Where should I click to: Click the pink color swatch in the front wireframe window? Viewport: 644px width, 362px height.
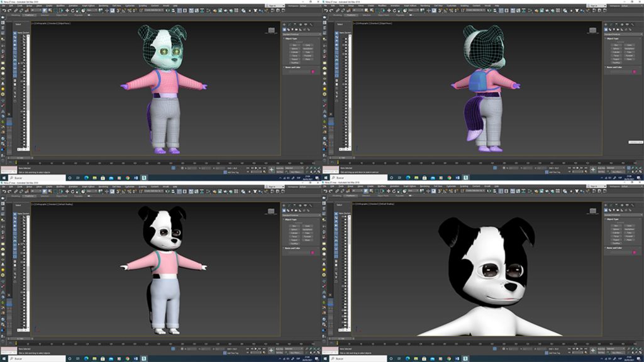click(x=313, y=72)
